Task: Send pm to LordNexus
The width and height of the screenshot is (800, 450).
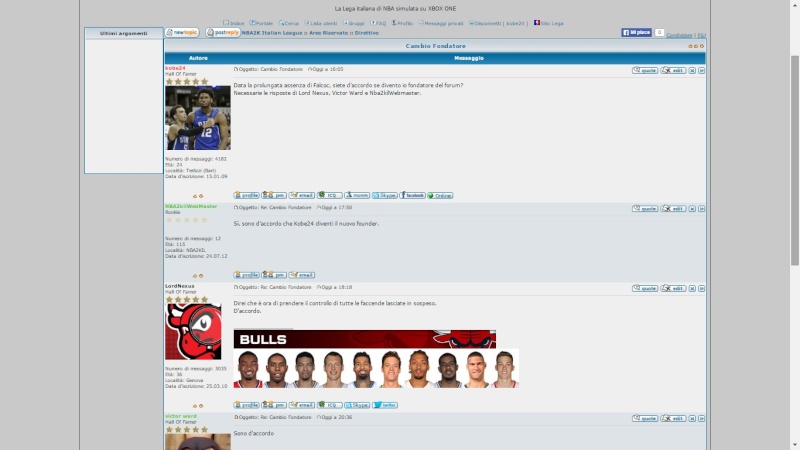Action: 274,405
